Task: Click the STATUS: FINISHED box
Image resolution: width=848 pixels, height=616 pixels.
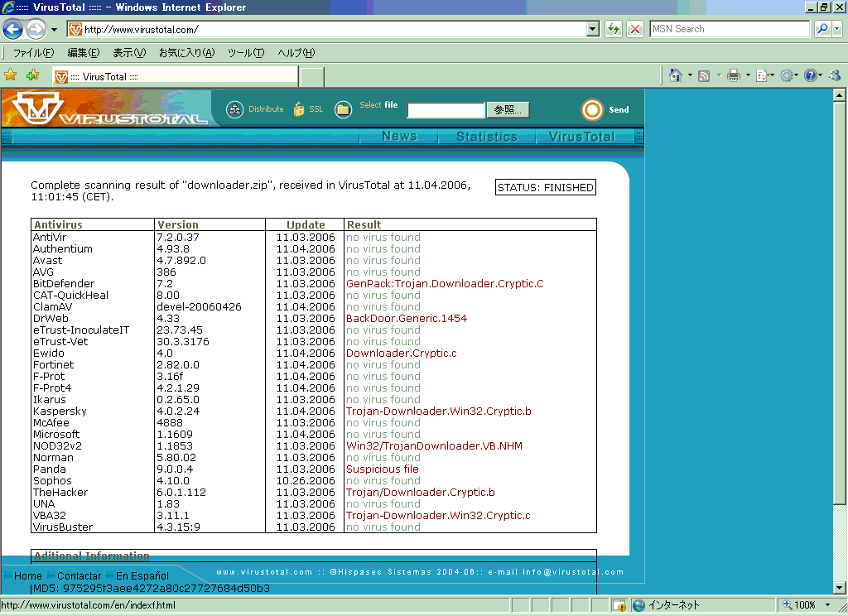Action: (x=545, y=187)
